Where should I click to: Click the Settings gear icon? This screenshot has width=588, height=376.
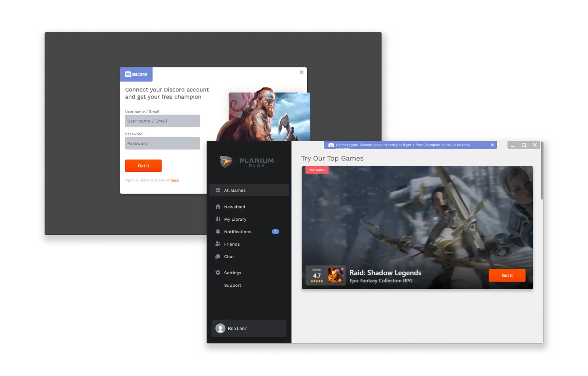pos(218,273)
